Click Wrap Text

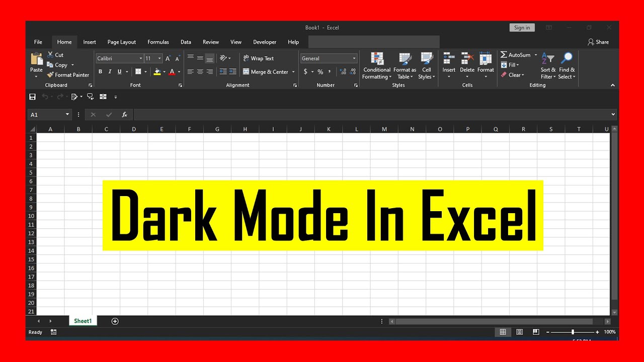[x=259, y=58]
